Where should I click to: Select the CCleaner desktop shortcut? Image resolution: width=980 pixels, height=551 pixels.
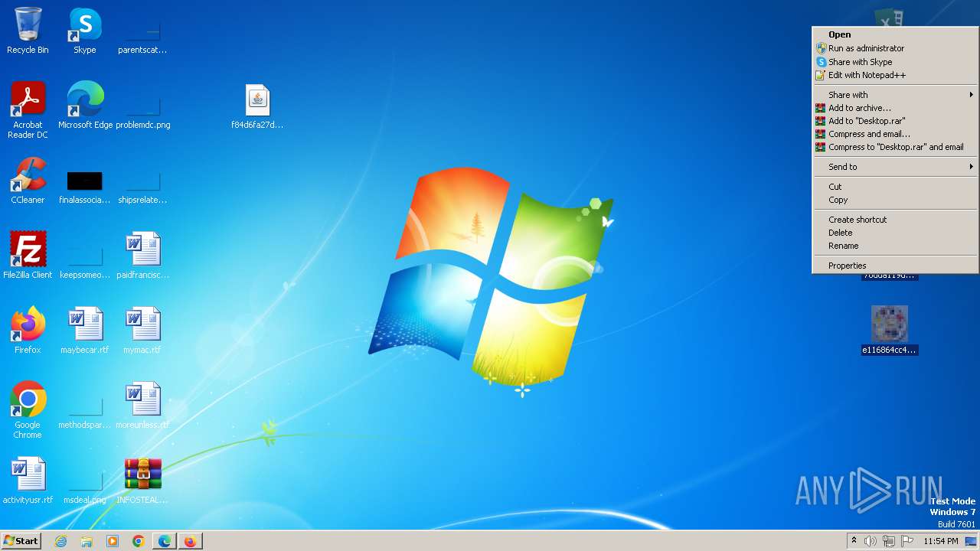point(28,181)
